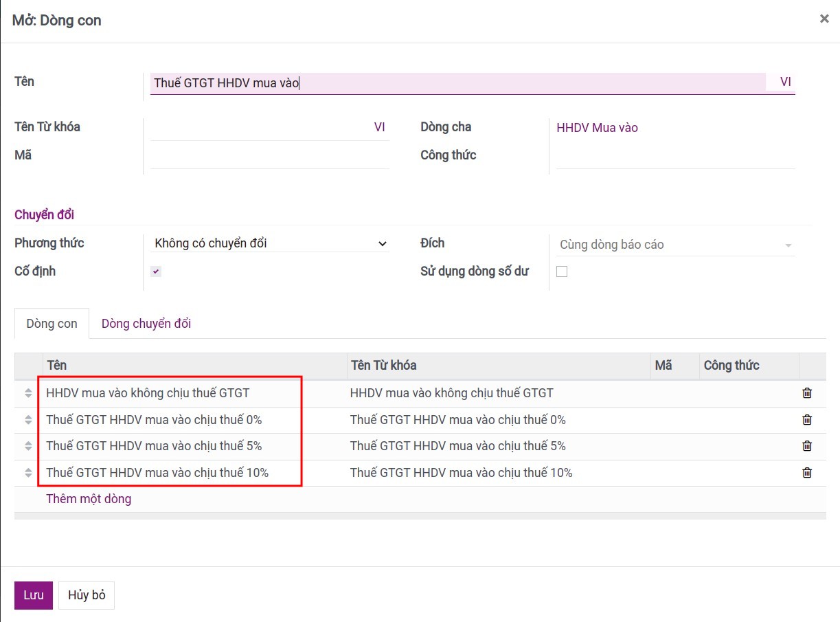This screenshot has height=622, width=840.
Task: Enable 'Sử dụng dòng số dư' checkbox
Action: click(562, 271)
